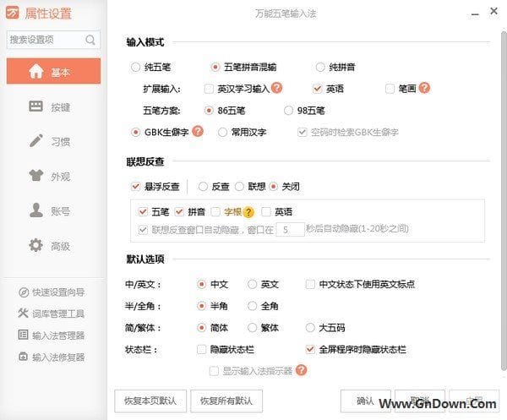Switch to the 按键 tab
The image size is (507, 420).
54,106
